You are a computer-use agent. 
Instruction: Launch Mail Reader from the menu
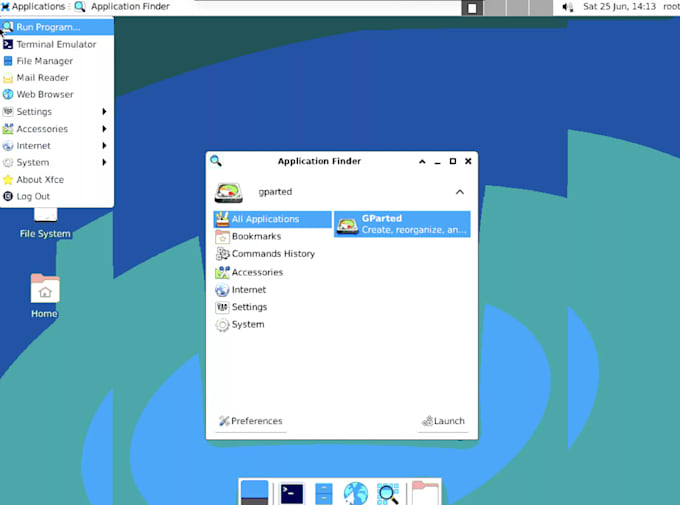click(x=57, y=78)
